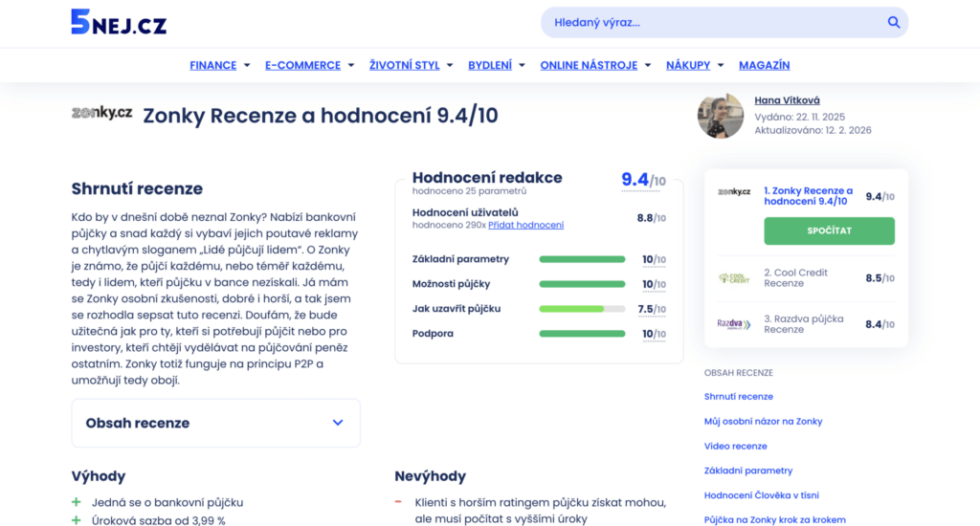This screenshot has width=980, height=526.
Task: Click the search magnifier icon
Action: [x=894, y=23]
